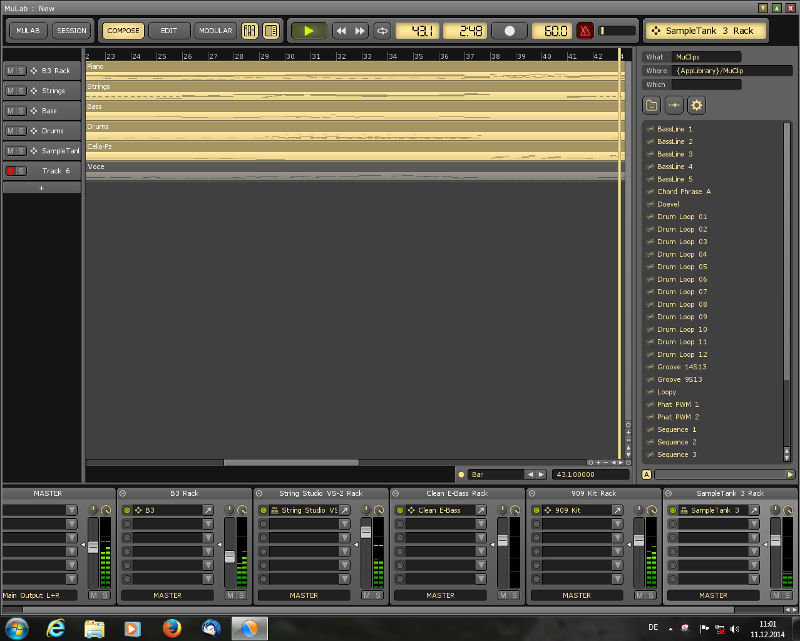Viewport: 800px width, 641px height.
Task: Click the Track 6 name button
Action: point(56,170)
